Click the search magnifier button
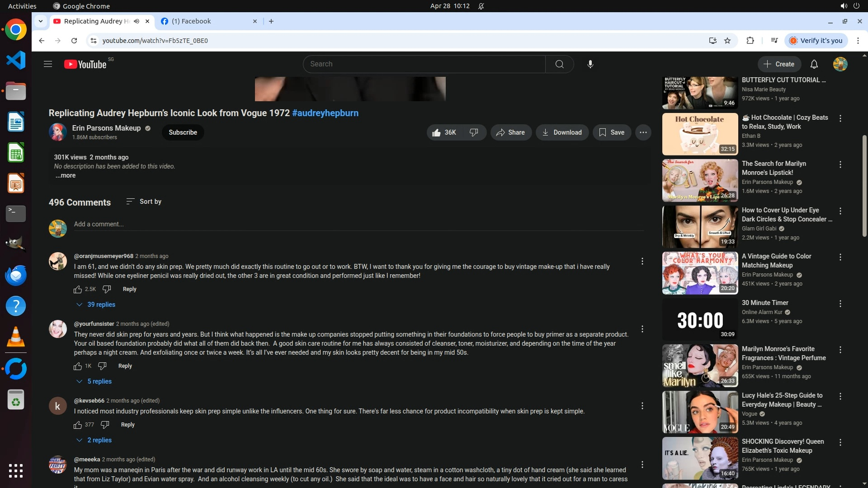 click(x=559, y=64)
